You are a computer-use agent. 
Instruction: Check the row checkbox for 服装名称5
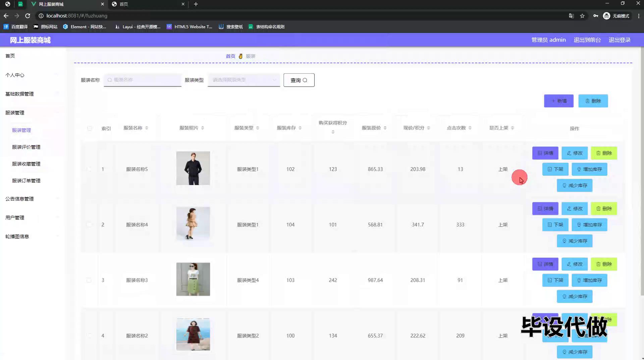click(x=89, y=169)
